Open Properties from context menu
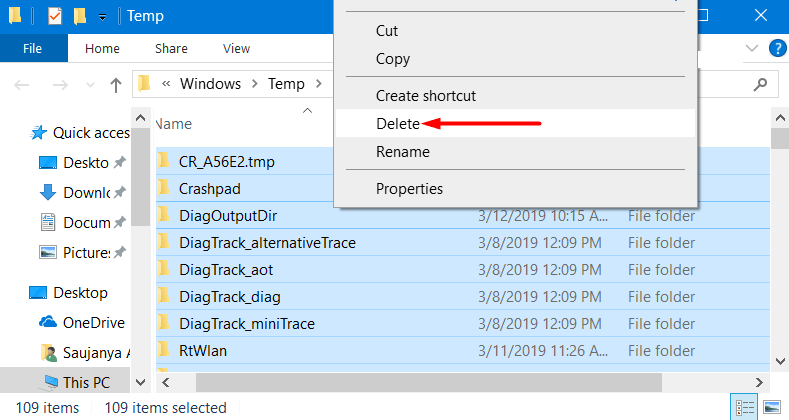Image resolution: width=789 pixels, height=420 pixels. pyautogui.click(x=409, y=188)
